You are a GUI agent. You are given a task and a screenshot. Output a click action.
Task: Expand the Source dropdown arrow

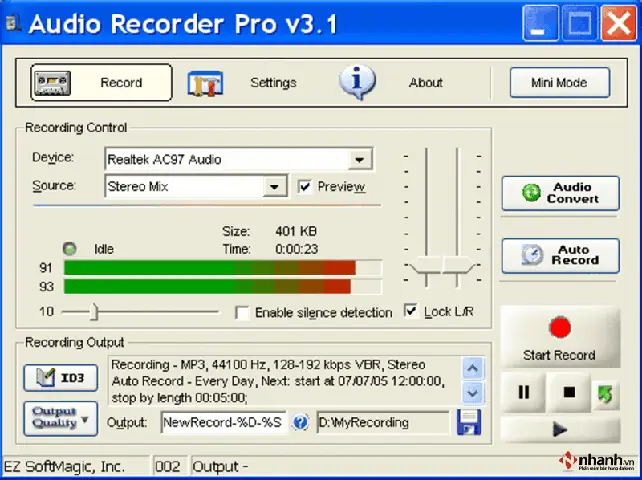click(x=274, y=187)
